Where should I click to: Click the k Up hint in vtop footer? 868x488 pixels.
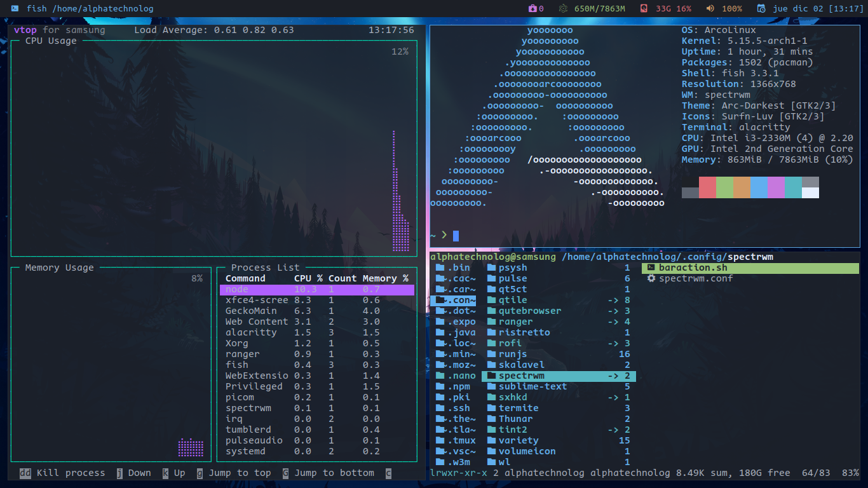click(173, 473)
